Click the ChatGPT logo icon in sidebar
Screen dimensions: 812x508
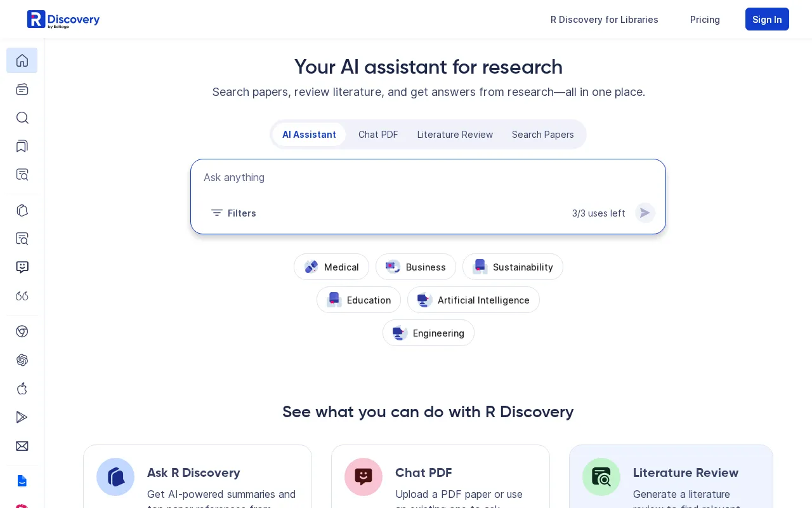coord(22,360)
